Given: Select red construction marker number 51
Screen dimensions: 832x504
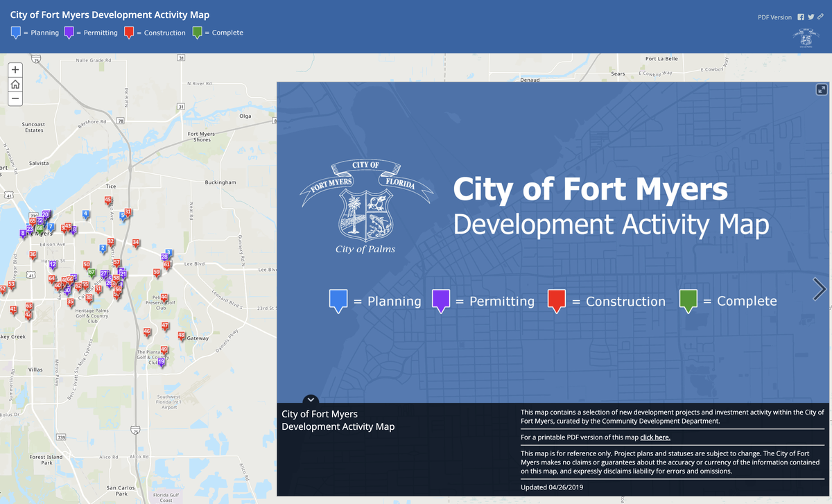Looking at the screenshot, I should 98,289.
